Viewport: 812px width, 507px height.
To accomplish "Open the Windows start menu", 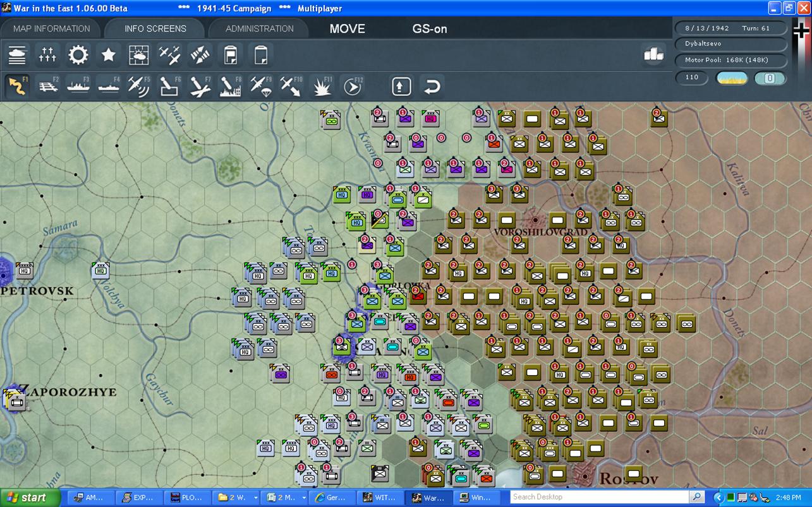I will 30,498.
